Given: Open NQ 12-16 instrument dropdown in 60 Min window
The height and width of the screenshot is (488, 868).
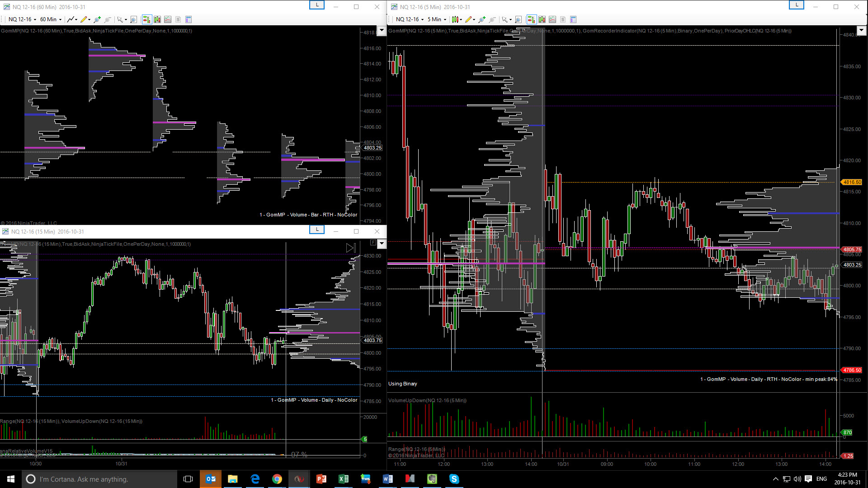Looking at the screenshot, I should pos(22,19).
